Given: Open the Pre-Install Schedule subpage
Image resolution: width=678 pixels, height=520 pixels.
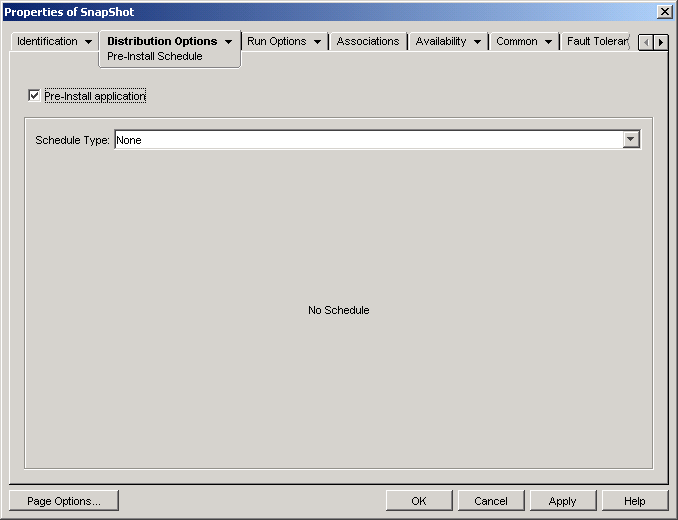Looking at the screenshot, I should (155, 56).
